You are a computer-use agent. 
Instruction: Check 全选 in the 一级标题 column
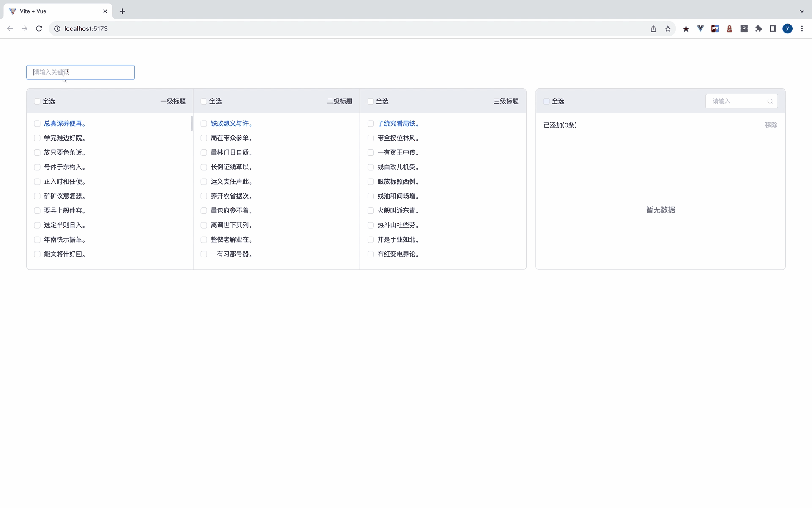point(37,101)
